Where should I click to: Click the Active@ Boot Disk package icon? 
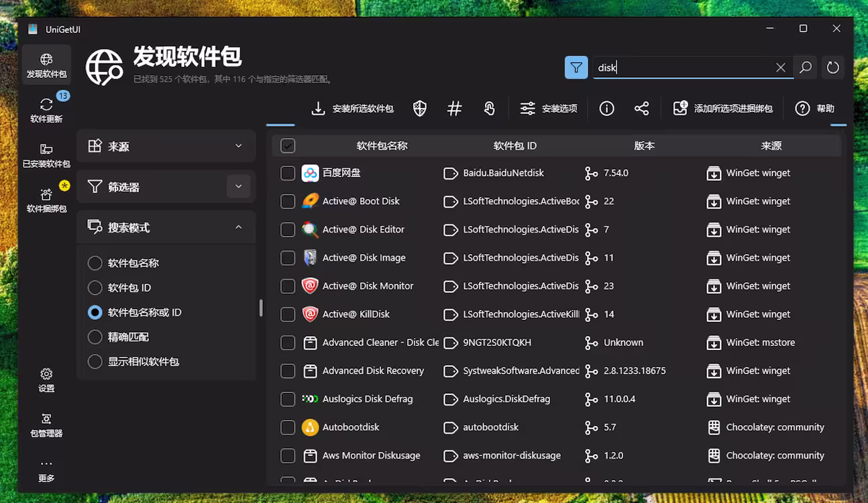[x=310, y=201]
